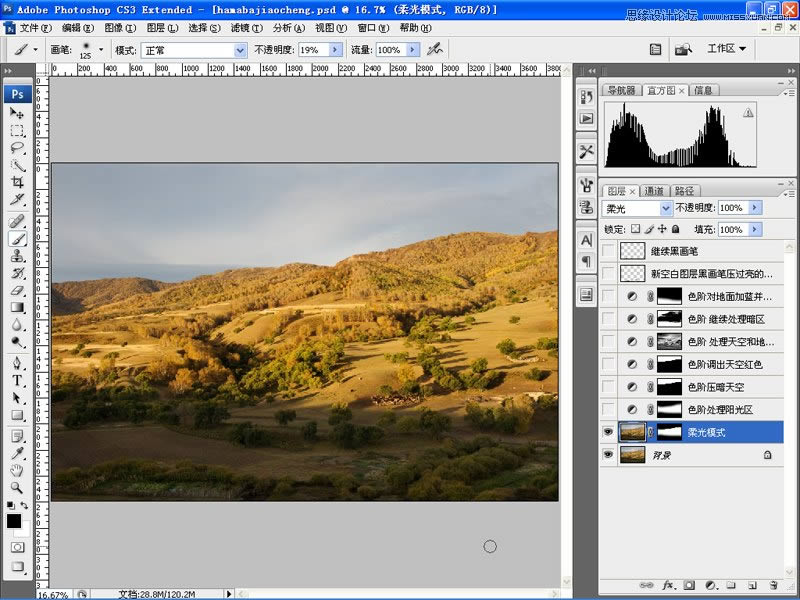
Task: Select the Move tool
Action: (x=17, y=114)
